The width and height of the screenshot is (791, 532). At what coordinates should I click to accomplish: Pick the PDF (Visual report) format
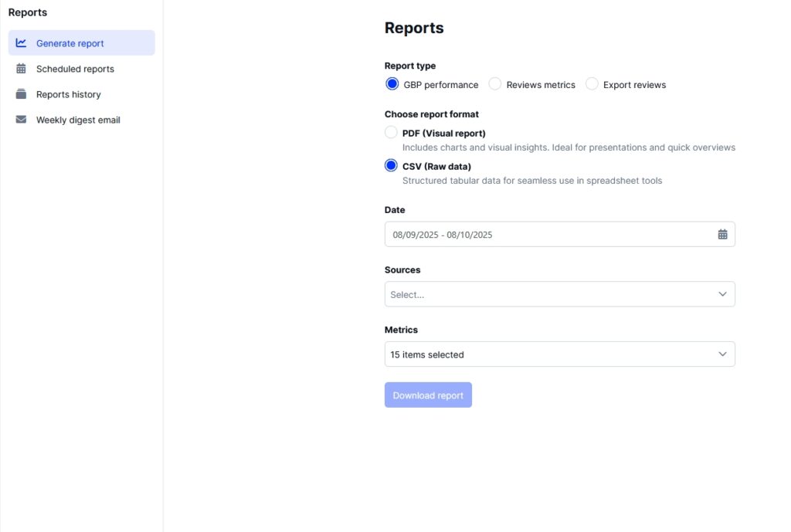click(392, 133)
